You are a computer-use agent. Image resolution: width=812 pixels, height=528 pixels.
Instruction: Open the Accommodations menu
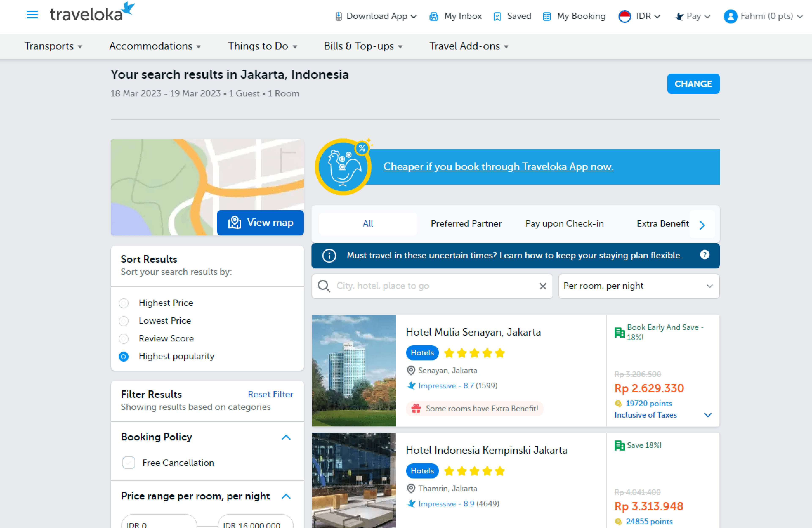coord(155,46)
